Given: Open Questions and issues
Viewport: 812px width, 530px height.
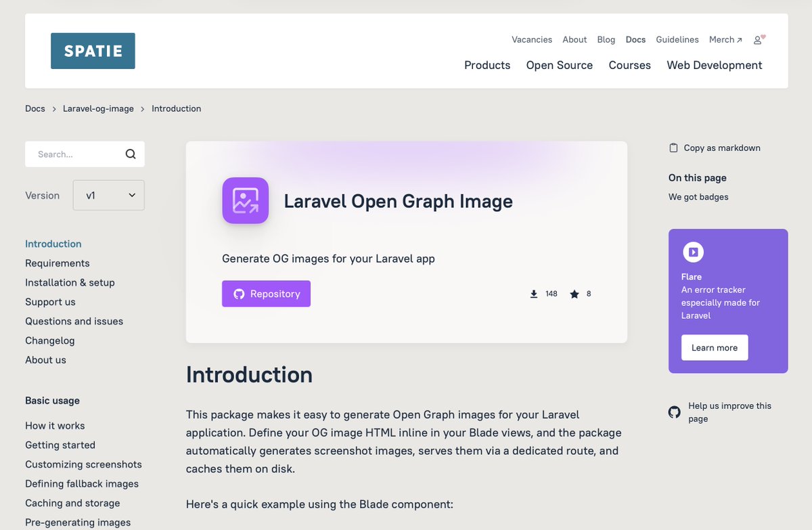Looking at the screenshot, I should pyautogui.click(x=74, y=322).
